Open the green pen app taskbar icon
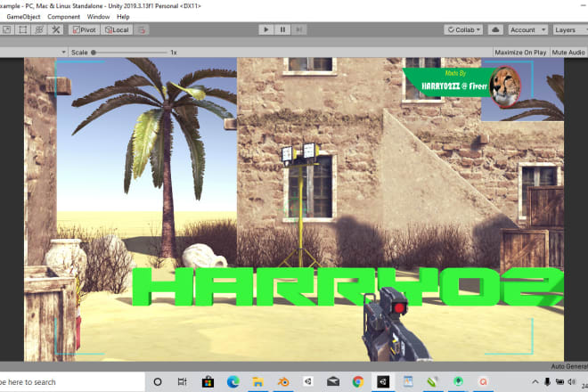The height and width of the screenshot is (392, 588). coord(433,382)
